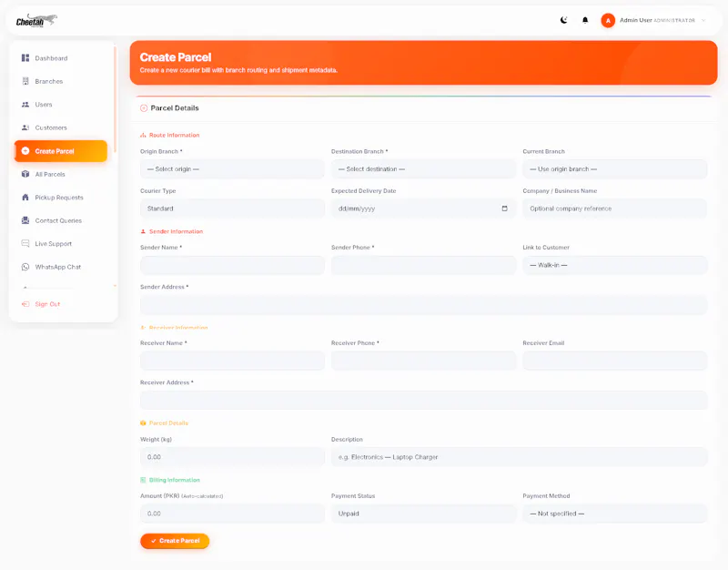Focus the Sender Name field
This screenshot has height=570, width=728.
pos(232,265)
